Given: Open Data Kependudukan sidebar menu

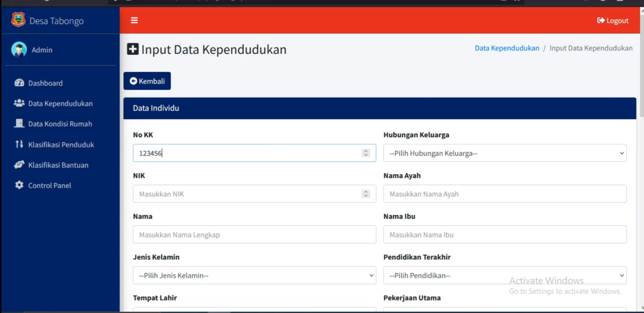Looking at the screenshot, I should [61, 103].
